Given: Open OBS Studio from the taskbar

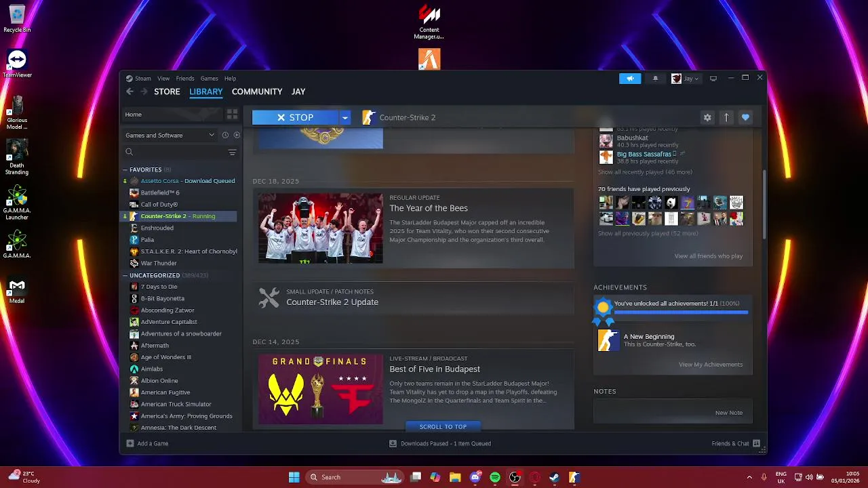Looking at the screenshot, I should 515,477.
